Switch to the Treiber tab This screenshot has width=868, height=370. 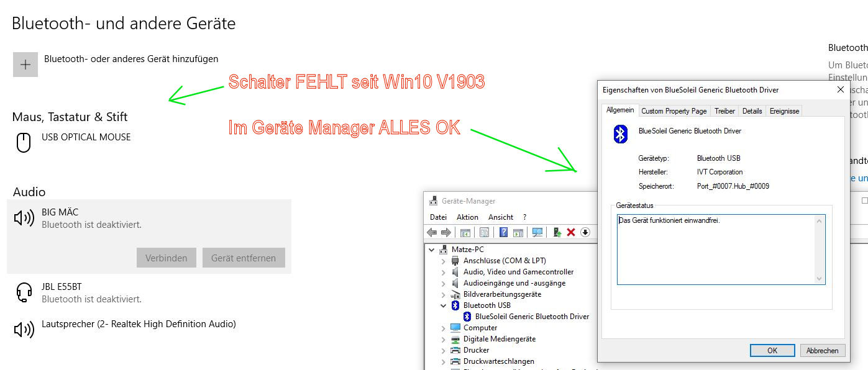(x=724, y=111)
